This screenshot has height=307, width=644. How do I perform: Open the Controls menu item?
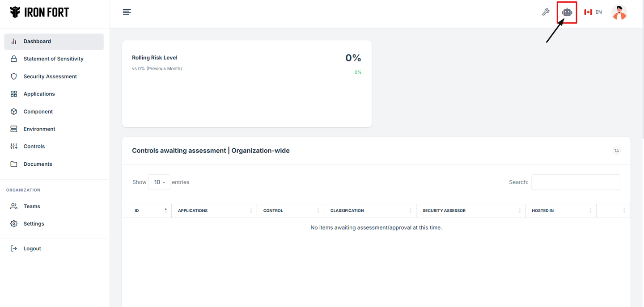[34, 147]
